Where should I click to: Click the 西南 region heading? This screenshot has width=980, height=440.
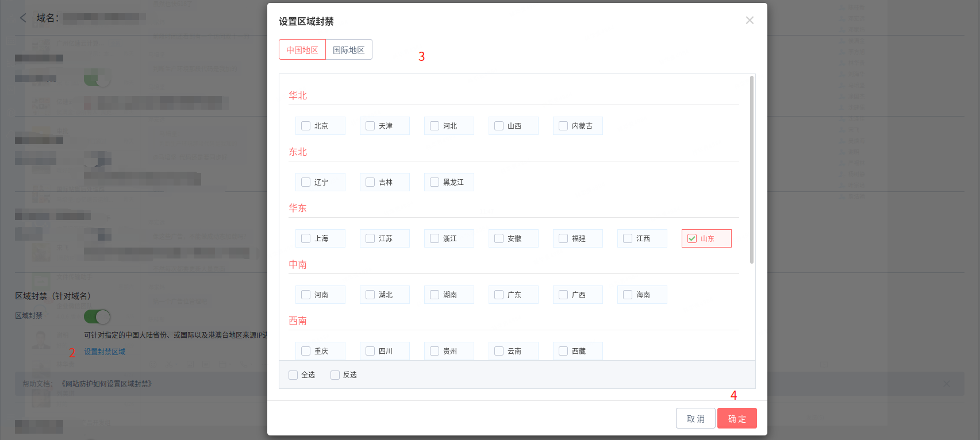pyautogui.click(x=298, y=321)
